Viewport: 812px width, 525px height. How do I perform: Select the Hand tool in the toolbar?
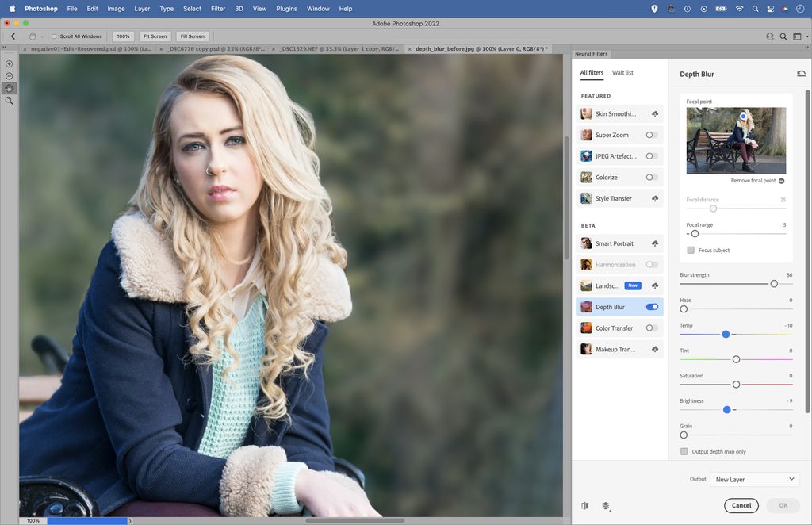coord(9,87)
